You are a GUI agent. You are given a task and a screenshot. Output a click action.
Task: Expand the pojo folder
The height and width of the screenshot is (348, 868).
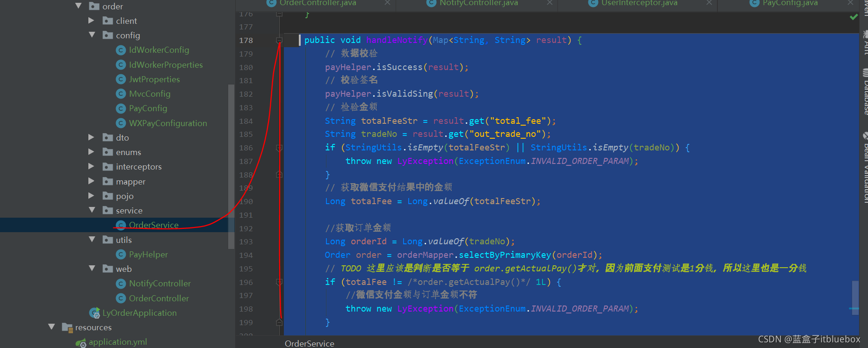coord(91,196)
